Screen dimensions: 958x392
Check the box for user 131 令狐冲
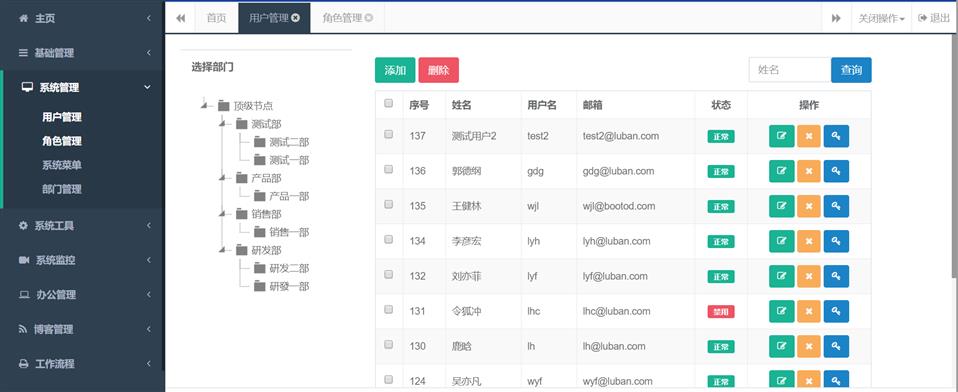pos(389,310)
